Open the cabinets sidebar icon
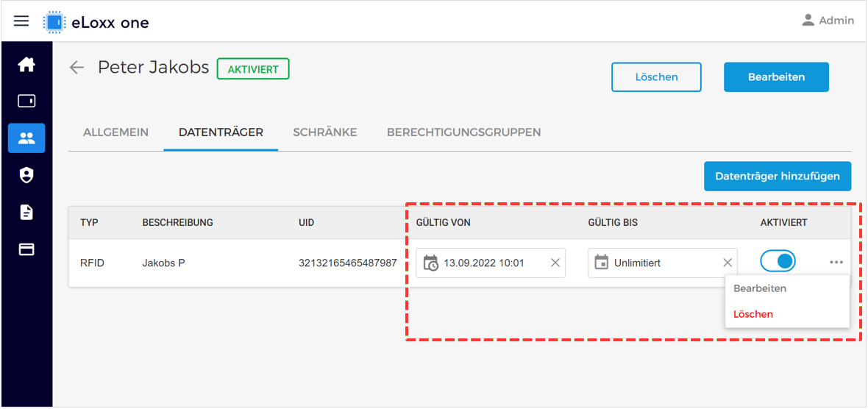This screenshot has width=868, height=409. tap(26, 101)
